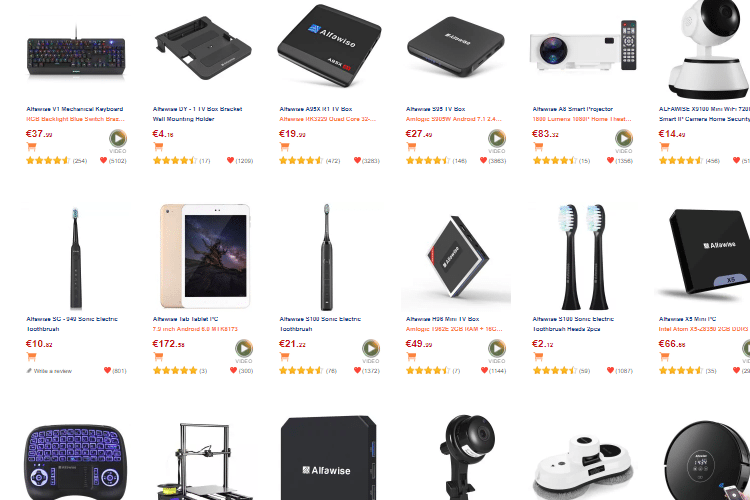Favorite the DY-1 TV Box Bracket heart
750x500 pixels.
click(x=230, y=160)
